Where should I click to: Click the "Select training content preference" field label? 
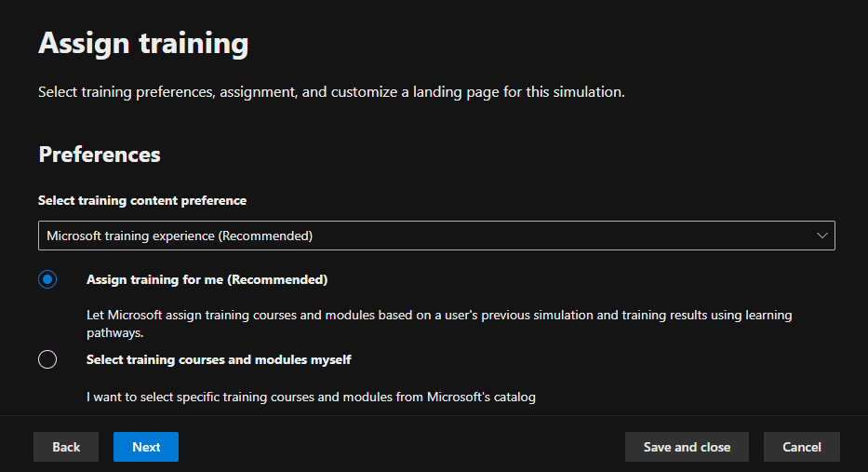point(142,200)
